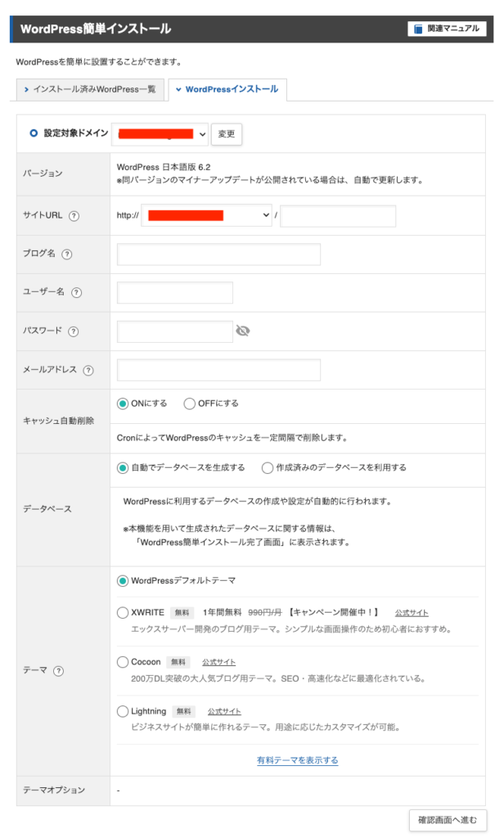Open 関連マニュアル button
Viewport: 504px width, 838px height.
click(447, 29)
